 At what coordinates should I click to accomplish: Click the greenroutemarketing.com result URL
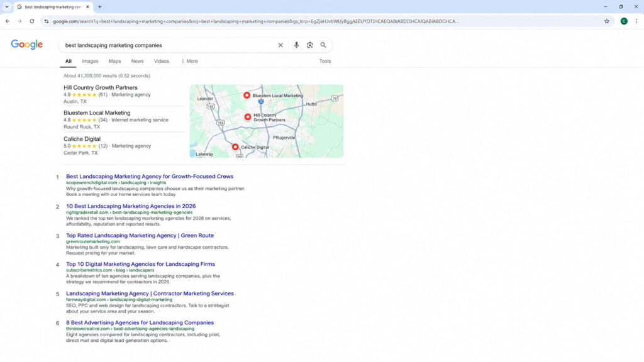(x=93, y=241)
